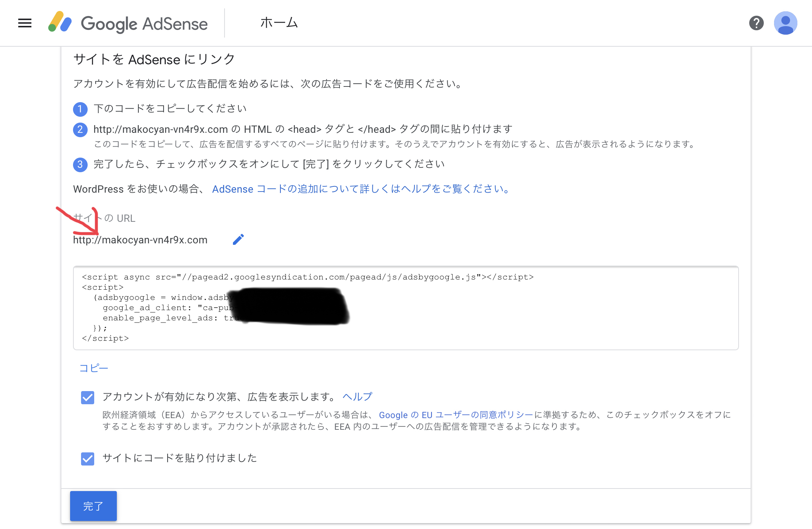Click the EEA notice paragraph text
Screen dimensions: 812x529
[x=417, y=421]
